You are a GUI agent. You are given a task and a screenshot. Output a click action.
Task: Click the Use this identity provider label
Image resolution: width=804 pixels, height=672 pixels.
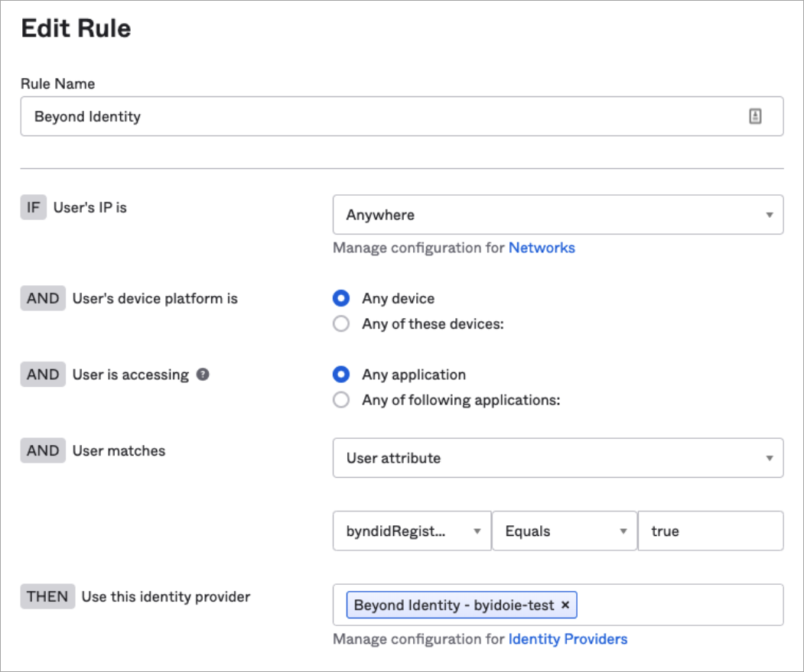point(166,596)
